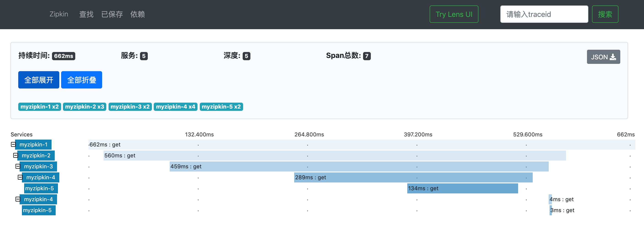
Task: Focus the 请输入traceid input field
Action: tap(544, 14)
